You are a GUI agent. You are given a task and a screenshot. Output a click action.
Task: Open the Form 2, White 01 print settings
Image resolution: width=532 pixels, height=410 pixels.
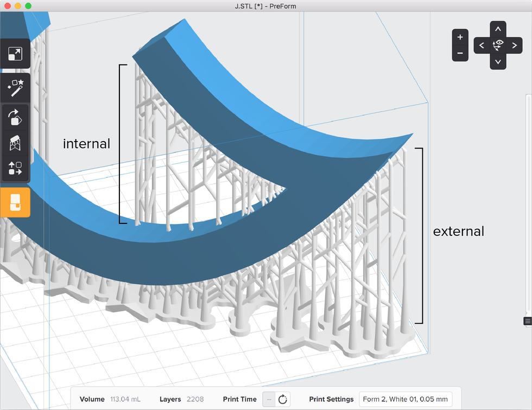coord(406,399)
